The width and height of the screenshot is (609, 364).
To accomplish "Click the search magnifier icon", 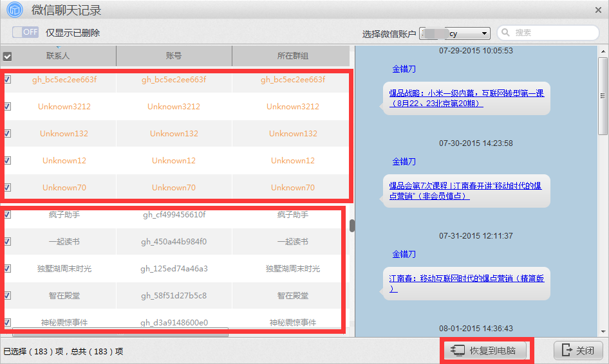I will tap(505, 33).
